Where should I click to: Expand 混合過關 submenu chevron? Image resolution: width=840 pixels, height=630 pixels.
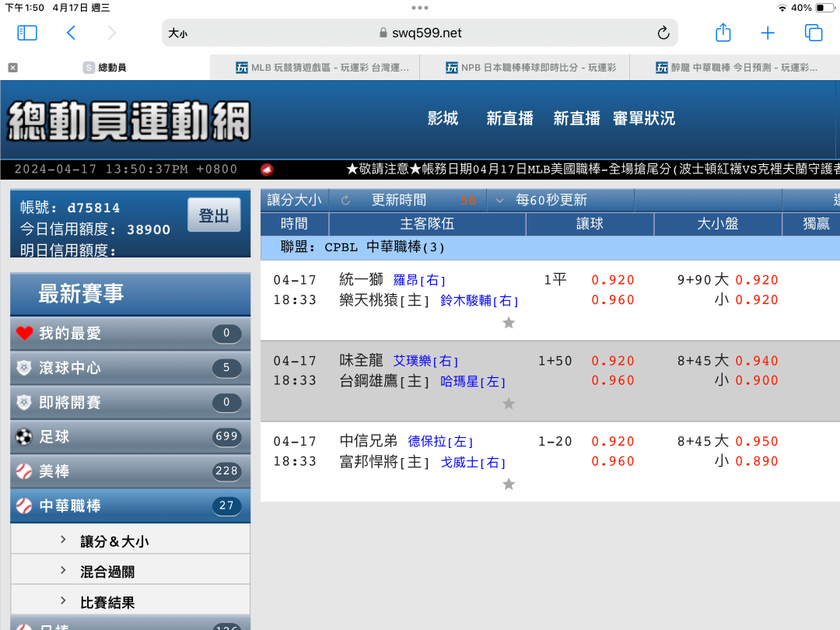[x=63, y=571]
